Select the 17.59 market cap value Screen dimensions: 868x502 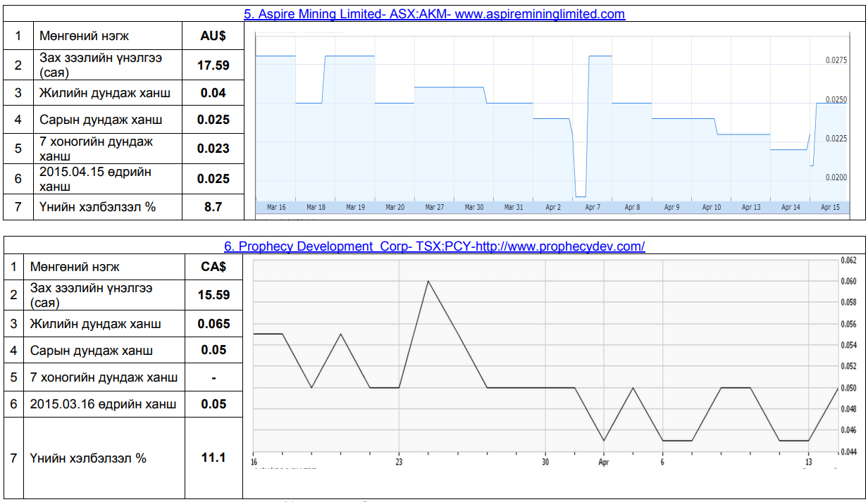213,65
